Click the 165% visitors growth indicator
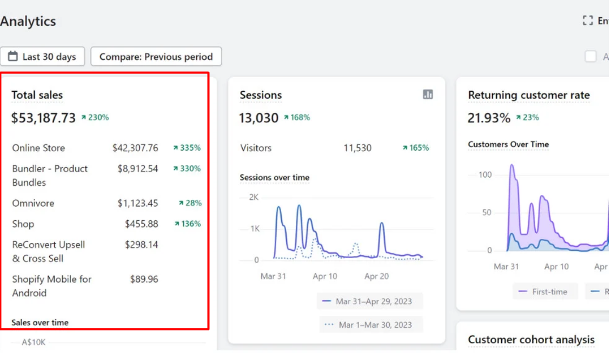The height and width of the screenshot is (364, 611). click(415, 147)
